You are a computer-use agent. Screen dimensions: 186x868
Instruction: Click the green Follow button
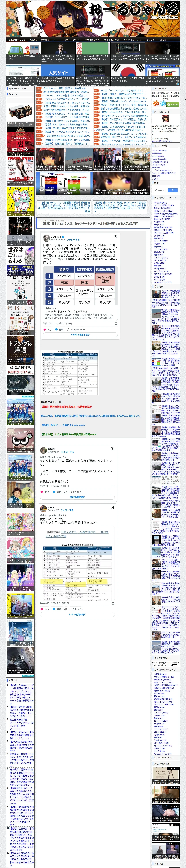click(x=173, y=104)
